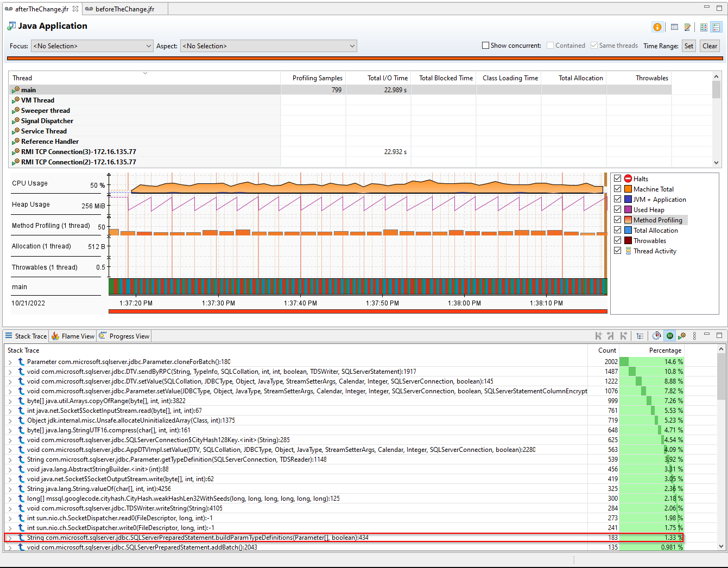Click the Java Application title icon

click(x=11, y=26)
